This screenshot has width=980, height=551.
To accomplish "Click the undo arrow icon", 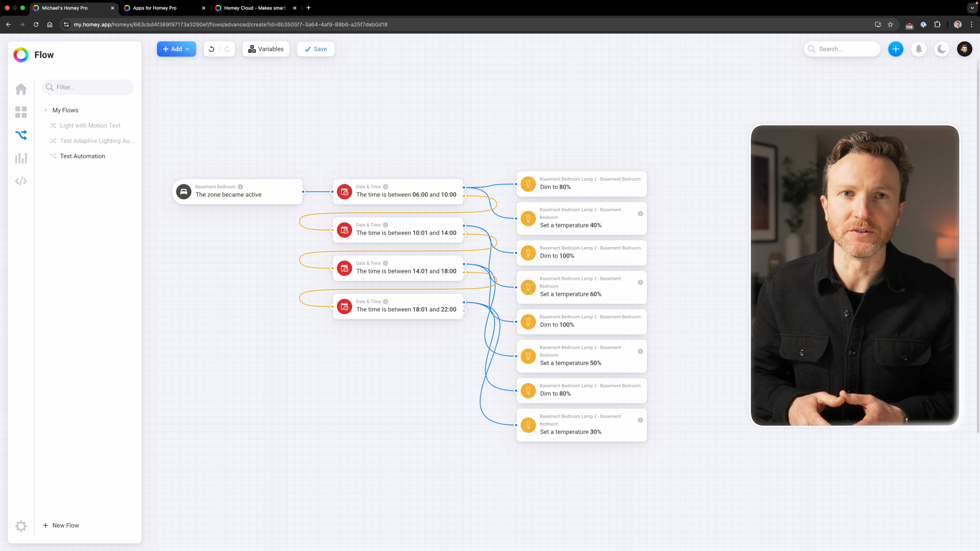I will [x=211, y=49].
